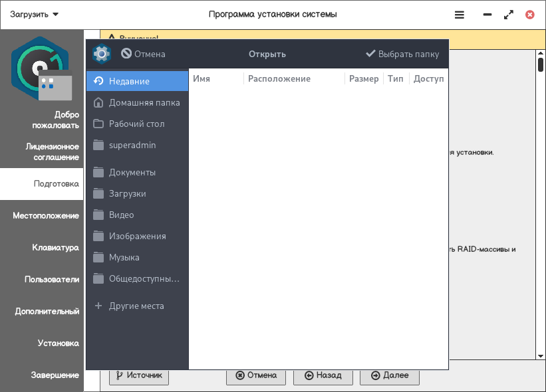Image resolution: width=546 pixels, height=392 pixels.
Task: Click the Музыка folder icon
Action: click(x=98, y=257)
